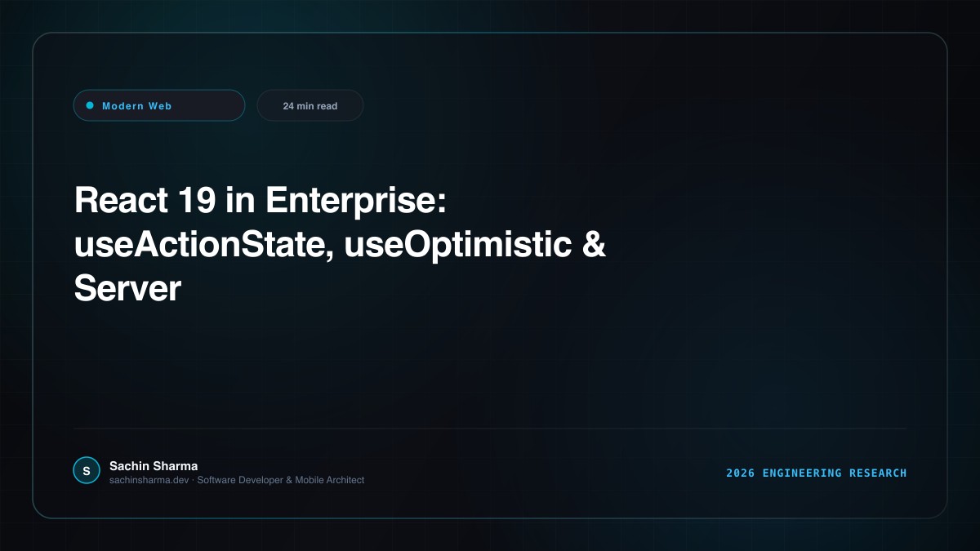Select the article title starting with React 19 in Enterprise
The width and height of the screenshot is (980, 551).
point(340,245)
